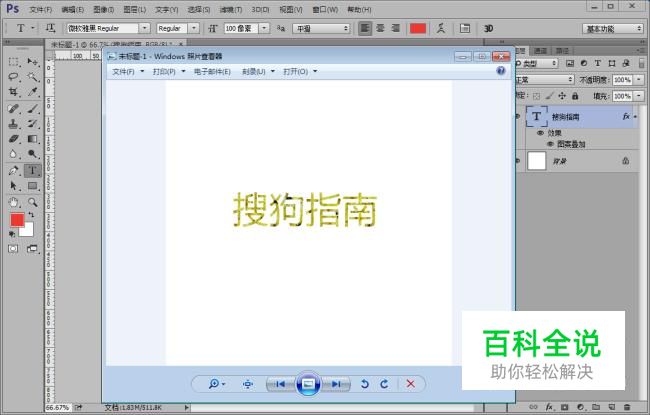
Task: Select the Pen tool
Action: [14, 170]
